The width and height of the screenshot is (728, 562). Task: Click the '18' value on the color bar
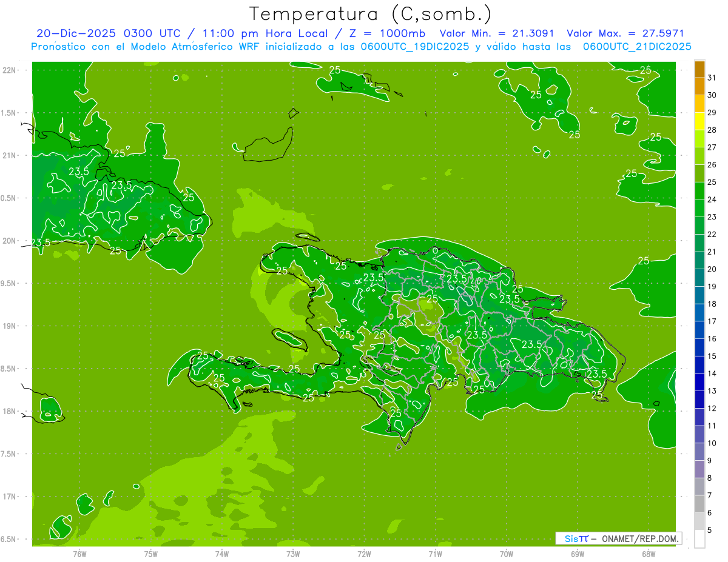coord(712,304)
